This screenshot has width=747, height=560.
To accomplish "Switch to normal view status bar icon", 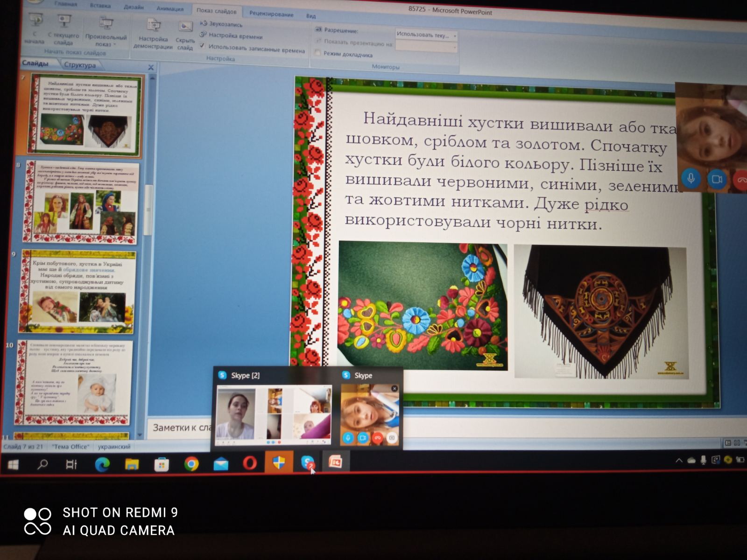I will [727, 442].
